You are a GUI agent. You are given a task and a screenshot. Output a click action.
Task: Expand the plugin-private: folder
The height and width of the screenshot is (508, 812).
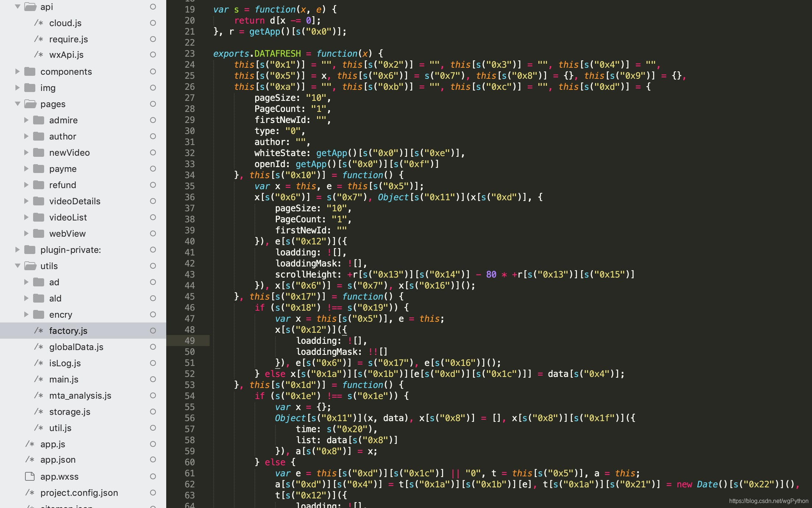click(17, 250)
